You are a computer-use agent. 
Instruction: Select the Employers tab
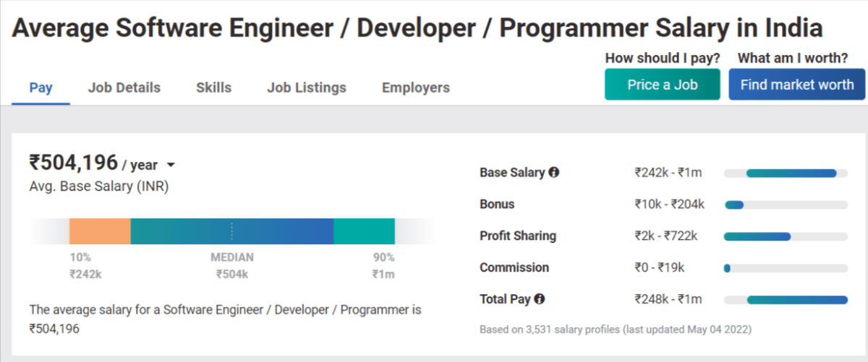coord(416,88)
